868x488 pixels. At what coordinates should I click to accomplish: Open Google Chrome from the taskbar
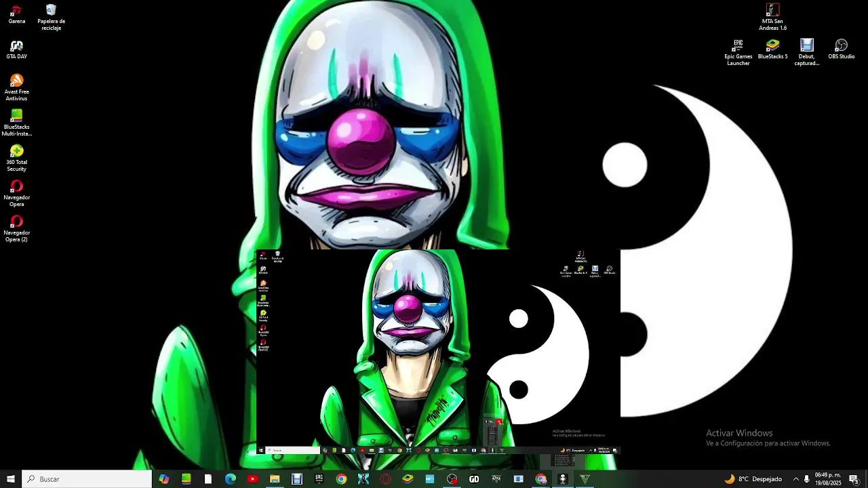point(341,479)
